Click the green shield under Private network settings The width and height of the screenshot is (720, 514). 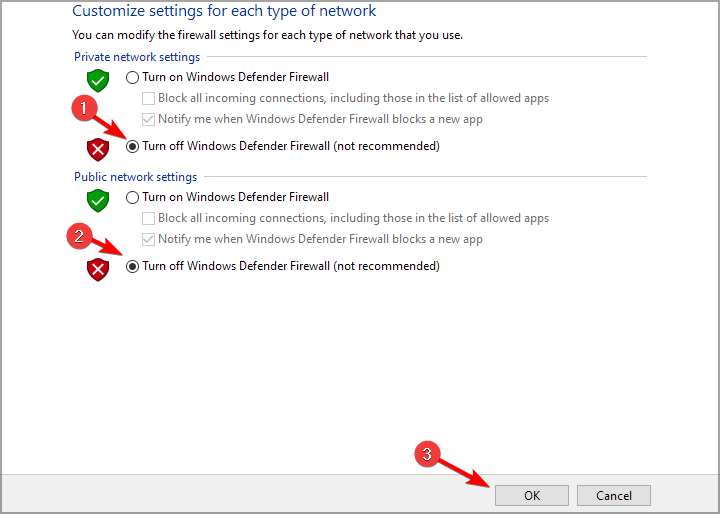click(x=97, y=80)
